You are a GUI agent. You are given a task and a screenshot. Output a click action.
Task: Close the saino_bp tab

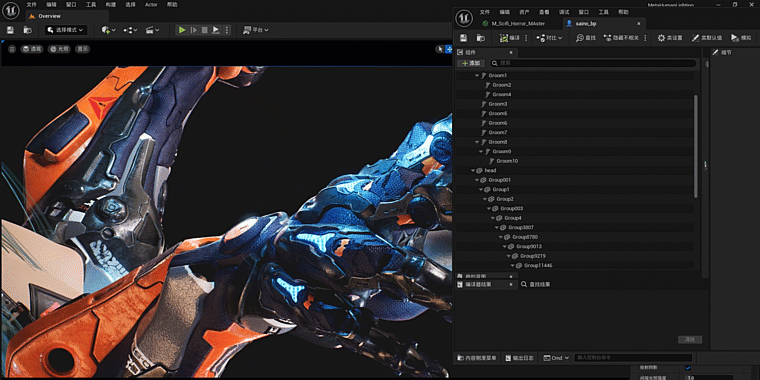639,23
